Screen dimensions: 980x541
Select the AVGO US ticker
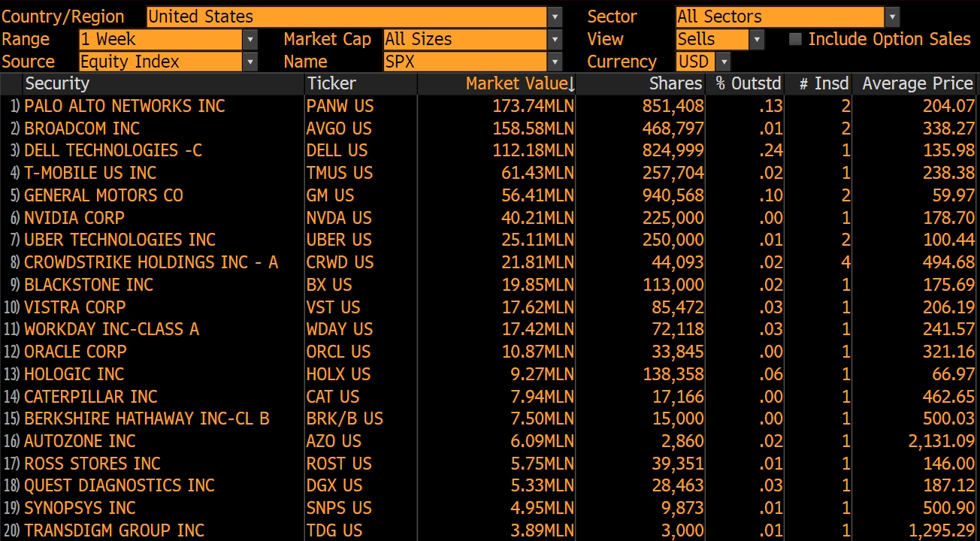[x=339, y=128]
